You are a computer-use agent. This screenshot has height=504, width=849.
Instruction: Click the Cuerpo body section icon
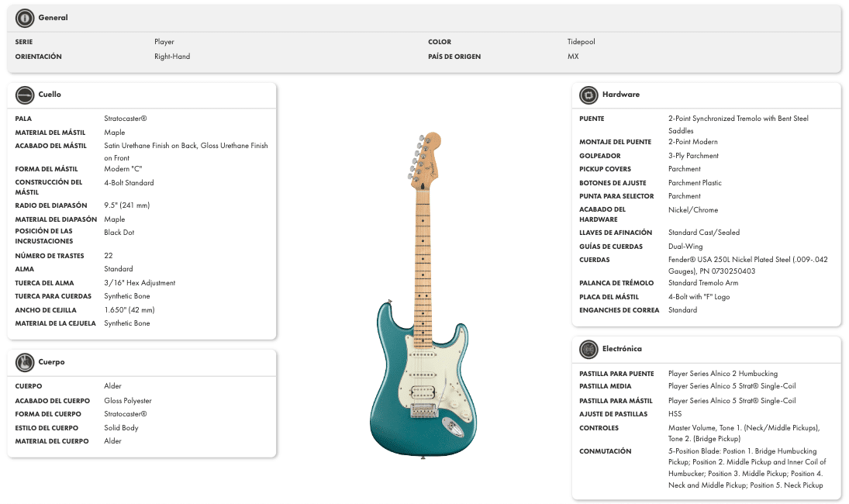pyautogui.click(x=24, y=362)
